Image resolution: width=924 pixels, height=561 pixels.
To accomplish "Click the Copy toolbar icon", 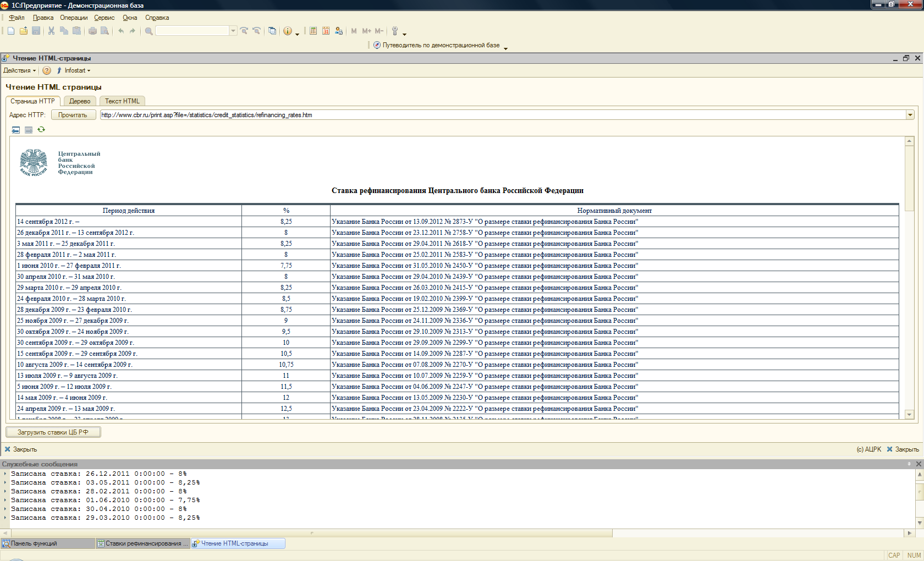I will [64, 31].
